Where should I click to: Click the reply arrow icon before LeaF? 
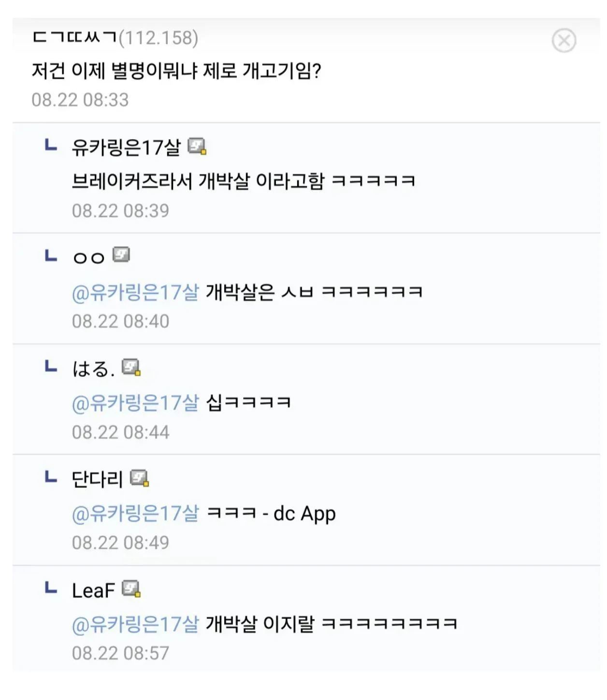point(51,588)
